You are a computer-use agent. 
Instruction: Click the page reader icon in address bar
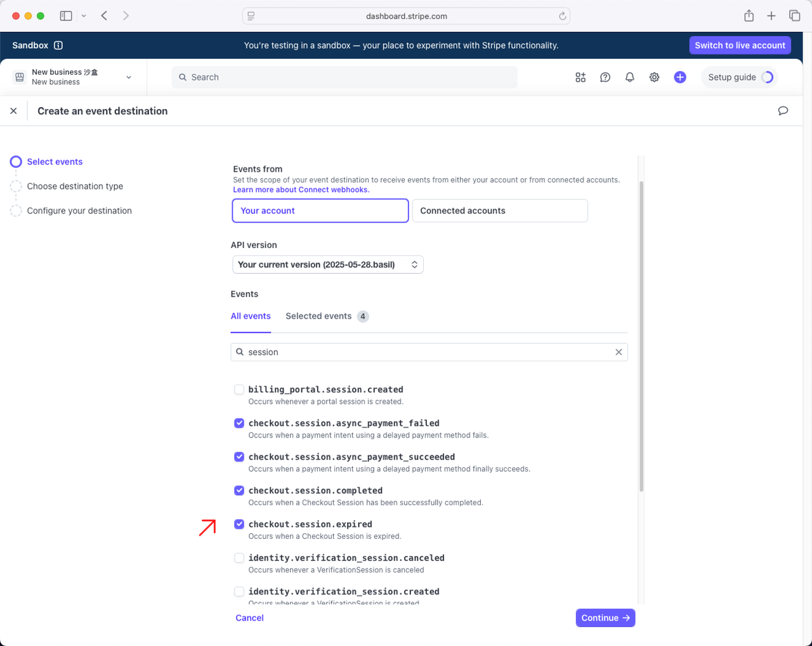(x=251, y=16)
